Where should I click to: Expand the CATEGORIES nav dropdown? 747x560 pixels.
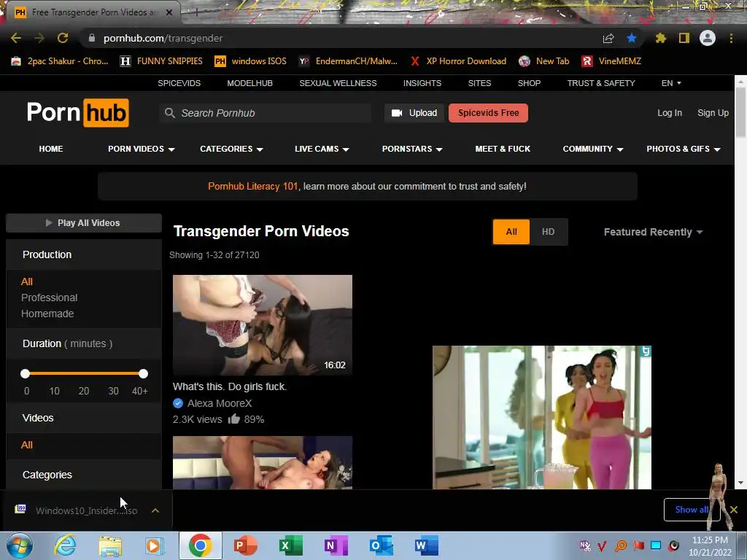[231, 149]
